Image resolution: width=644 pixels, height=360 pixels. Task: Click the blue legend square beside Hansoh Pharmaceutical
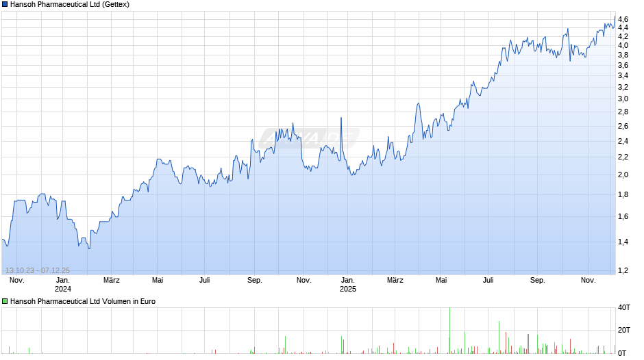5,5
